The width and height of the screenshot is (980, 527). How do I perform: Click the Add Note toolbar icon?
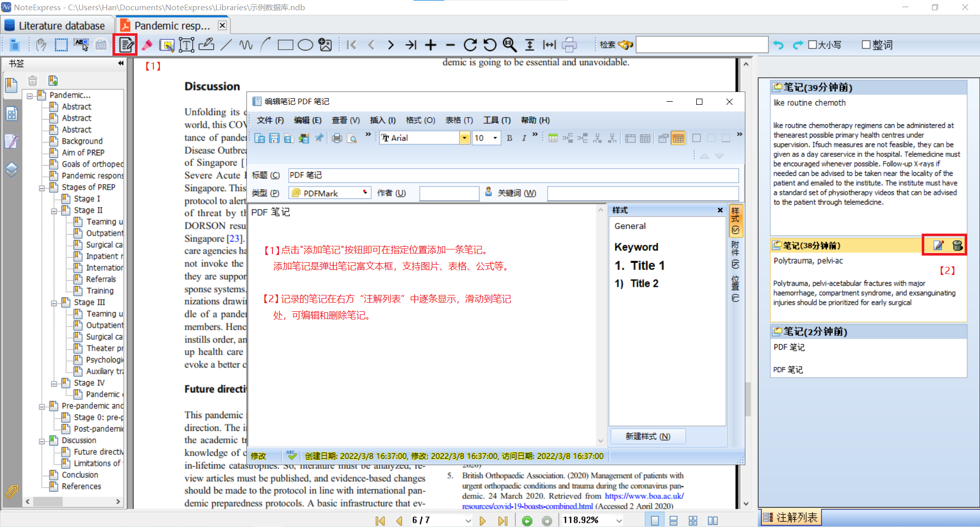(x=126, y=45)
